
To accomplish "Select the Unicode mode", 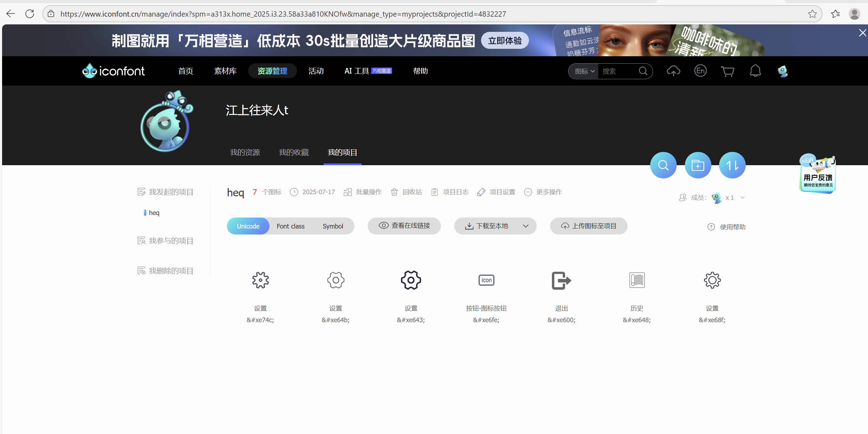I will [248, 226].
